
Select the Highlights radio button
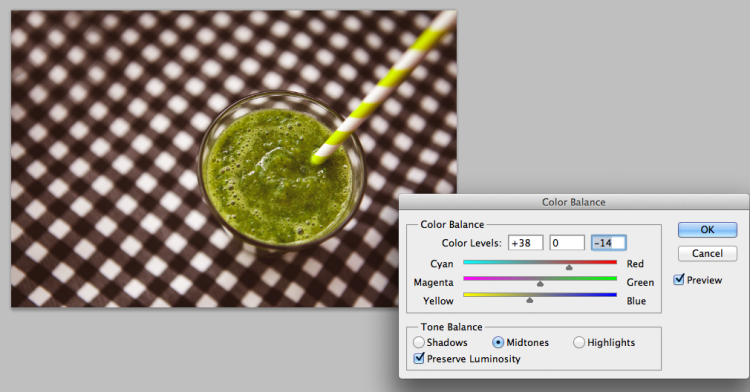pos(579,342)
